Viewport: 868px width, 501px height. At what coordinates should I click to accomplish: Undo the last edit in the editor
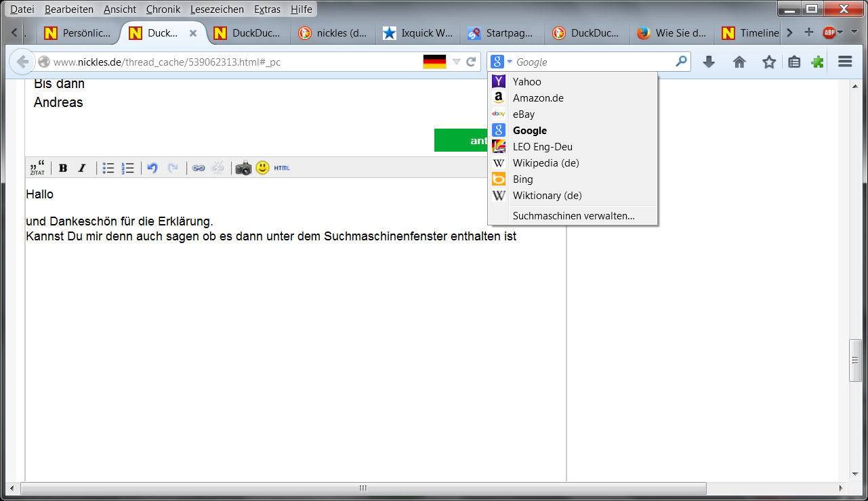[152, 168]
